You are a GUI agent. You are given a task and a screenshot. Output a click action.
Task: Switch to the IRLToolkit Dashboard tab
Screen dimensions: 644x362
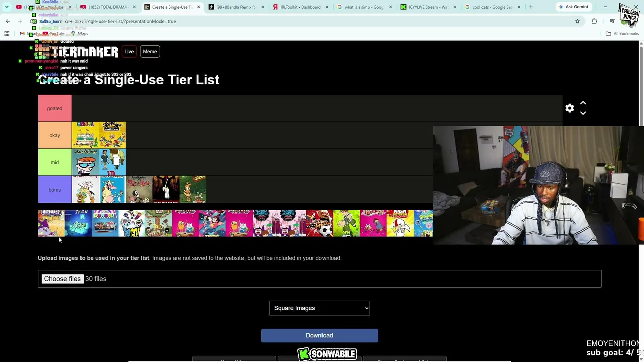click(x=300, y=7)
